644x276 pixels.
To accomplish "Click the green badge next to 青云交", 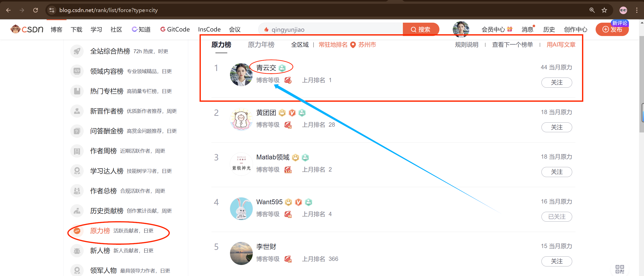I will [282, 68].
